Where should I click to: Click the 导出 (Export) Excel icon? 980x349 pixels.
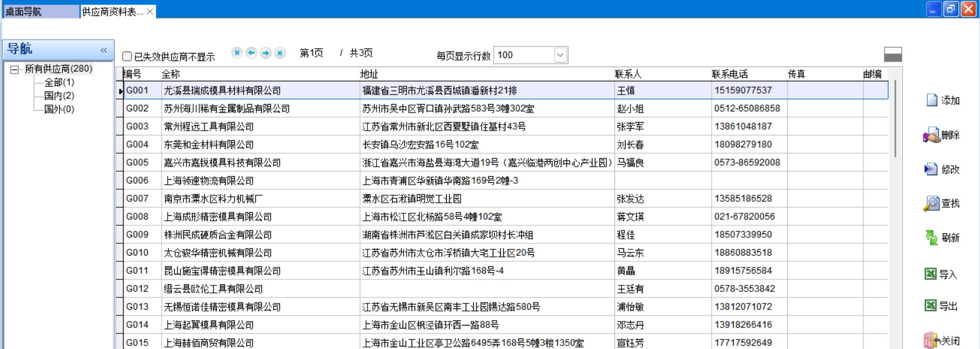click(x=930, y=305)
